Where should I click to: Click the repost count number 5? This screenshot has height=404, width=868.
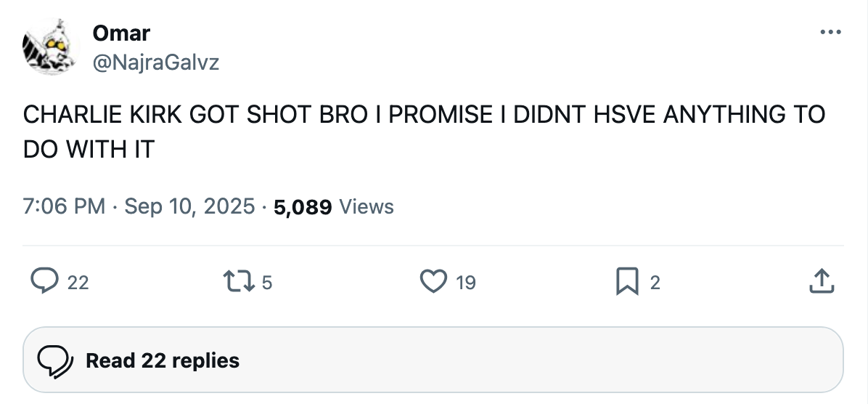pyautogui.click(x=266, y=283)
